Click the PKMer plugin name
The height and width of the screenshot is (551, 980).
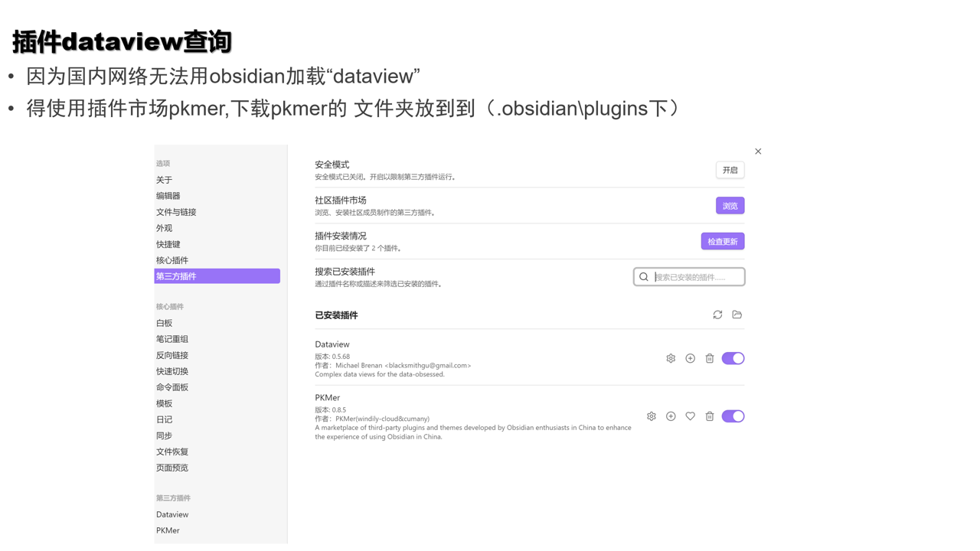(x=328, y=398)
